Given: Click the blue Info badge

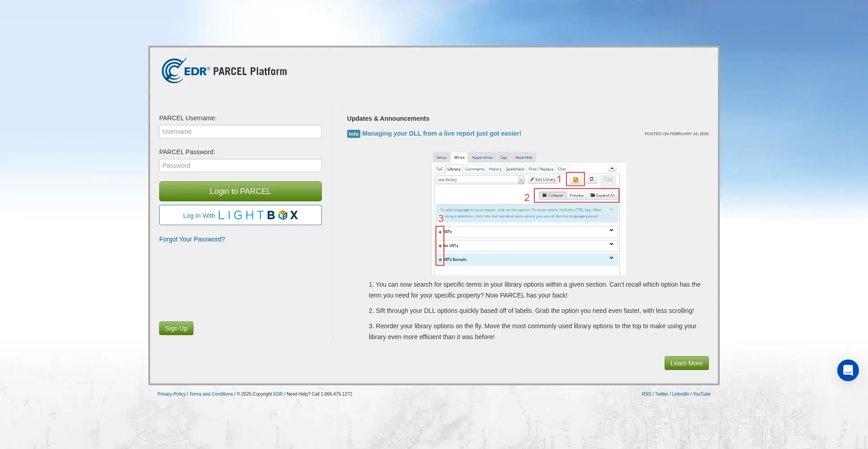Looking at the screenshot, I should click(354, 134).
